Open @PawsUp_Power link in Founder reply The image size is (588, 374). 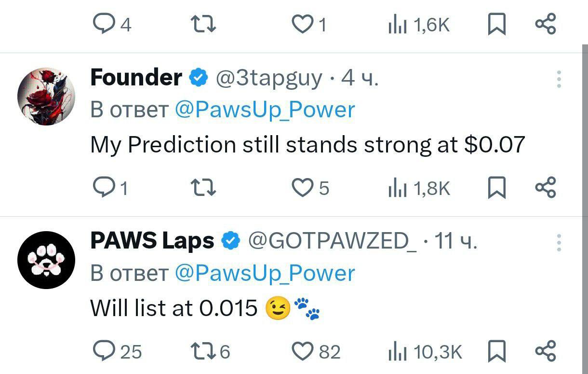265,110
